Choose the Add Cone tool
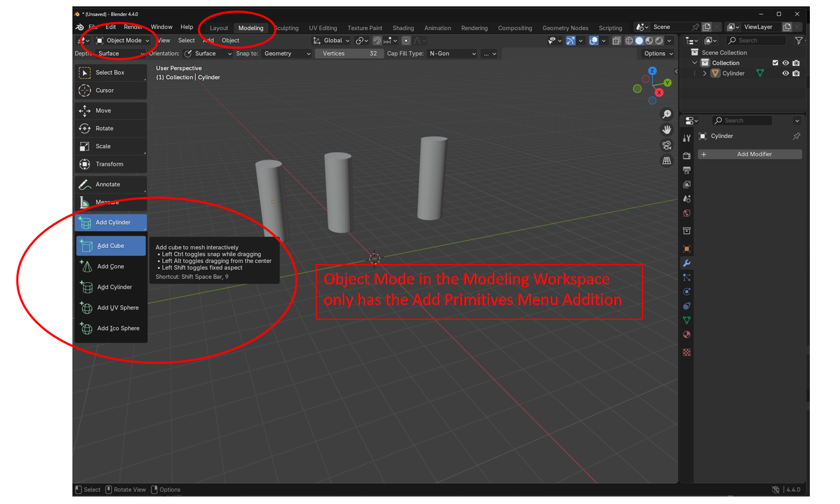This screenshot has height=504, width=840. point(111,266)
